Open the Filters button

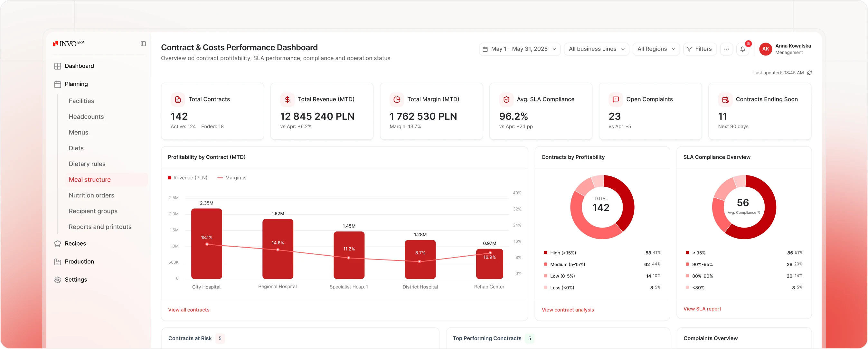pyautogui.click(x=700, y=49)
